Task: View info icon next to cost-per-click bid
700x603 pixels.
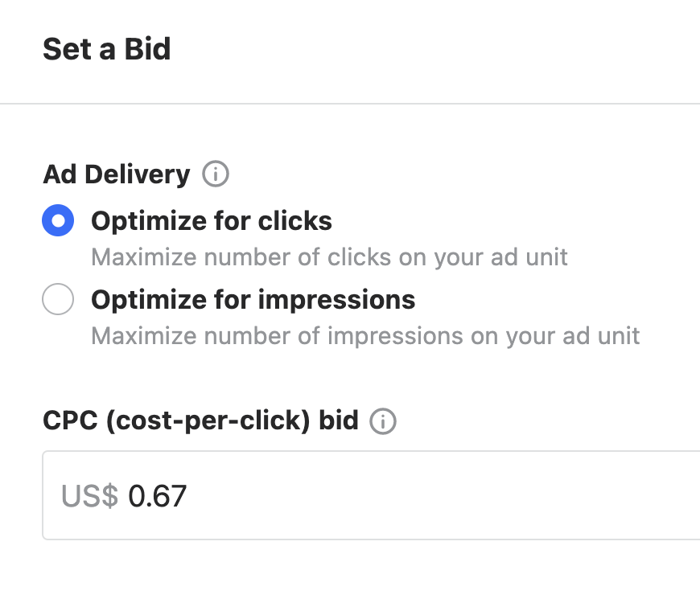Action: (x=384, y=420)
